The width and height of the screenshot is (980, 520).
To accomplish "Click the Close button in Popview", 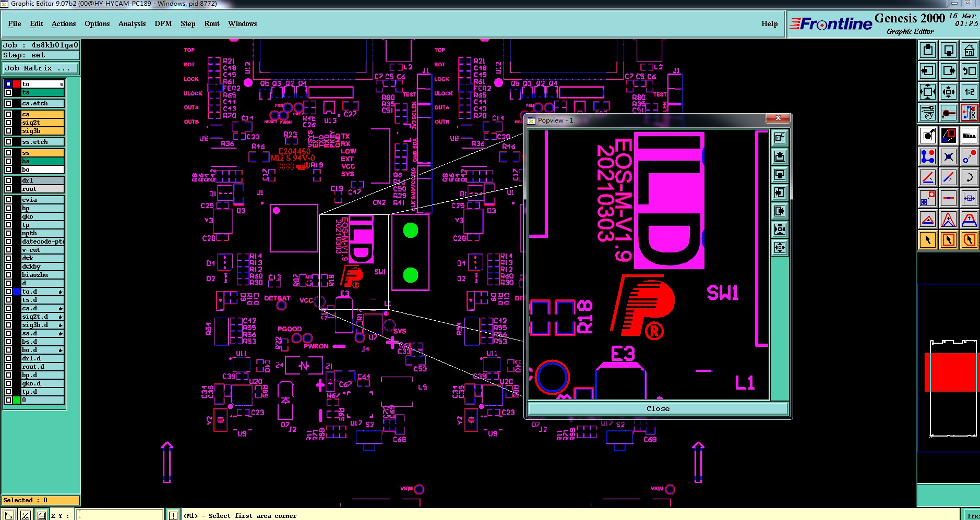I will 658,408.
